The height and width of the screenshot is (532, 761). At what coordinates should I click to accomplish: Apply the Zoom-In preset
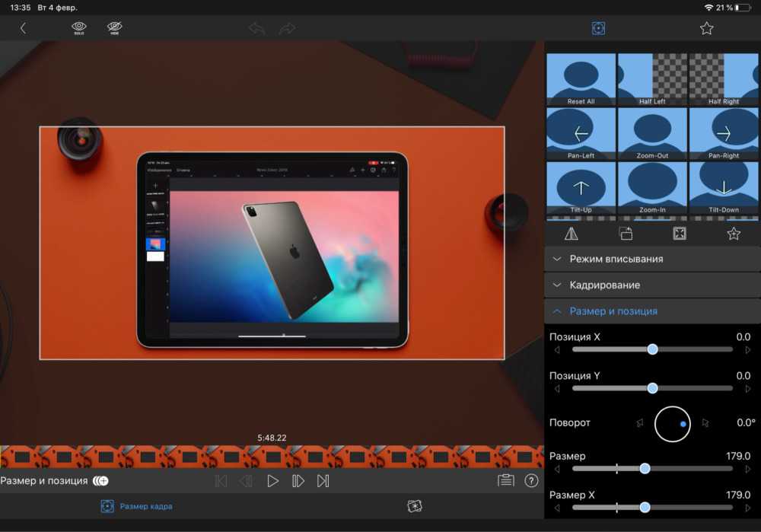pyautogui.click(x=652, y=189)
